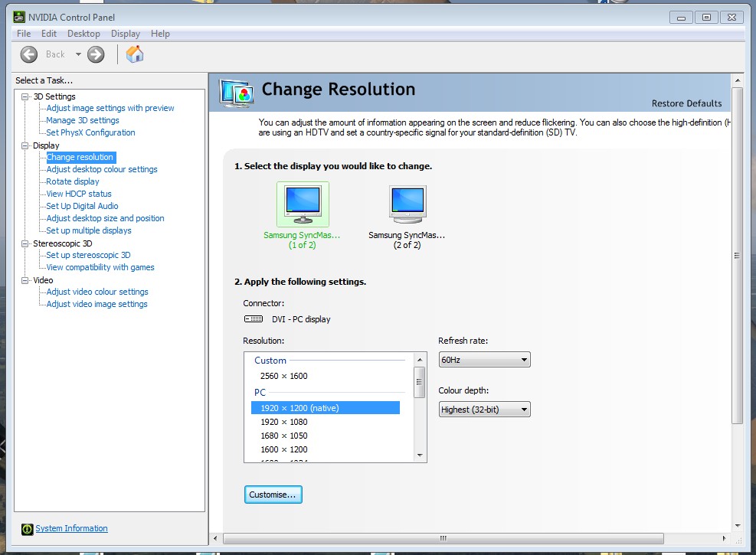
Task: Collapse the 3D Settings tree node
Action: [25, 96]
